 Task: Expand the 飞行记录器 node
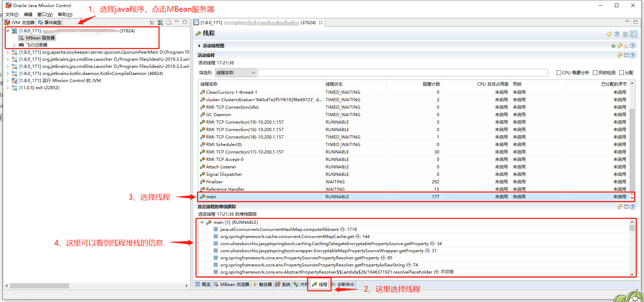[x=14, y=45]
